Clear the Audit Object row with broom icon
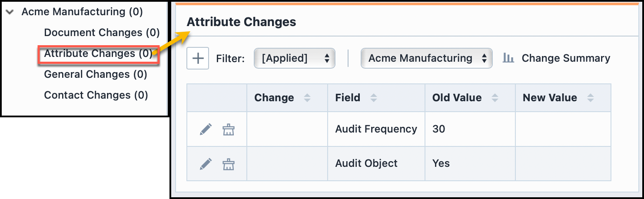The height and width of the screenshot is (199, 644). click(x=228, y=163)
